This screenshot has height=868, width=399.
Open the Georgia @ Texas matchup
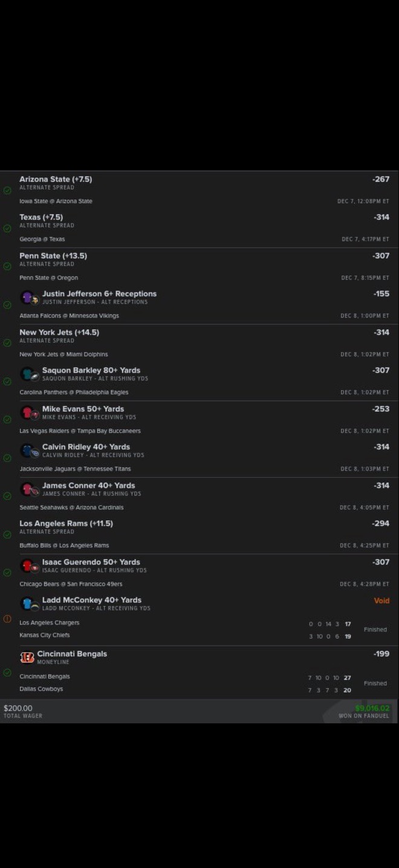pos(42,239)
